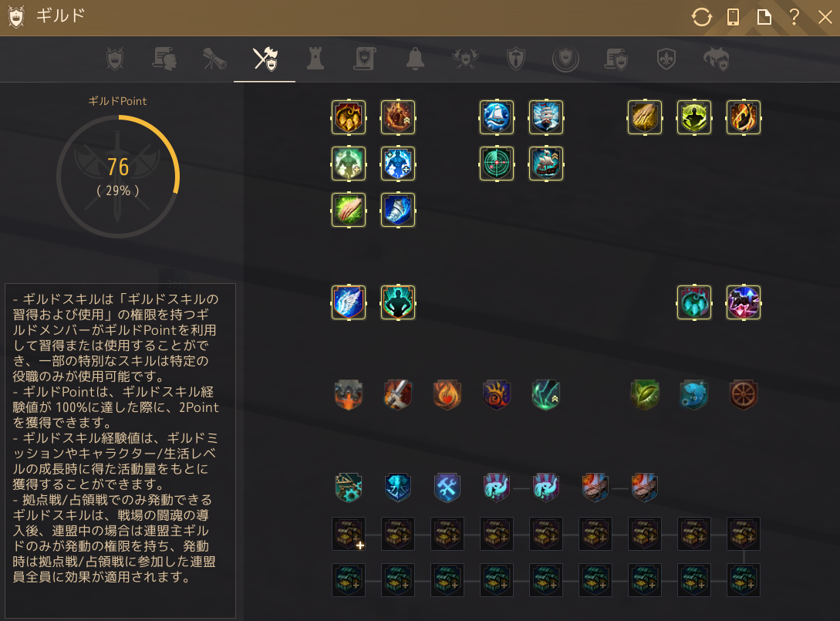Click the guild skill description text box
840x621 pixels.
pyautogui.click(x=120, y=450)
